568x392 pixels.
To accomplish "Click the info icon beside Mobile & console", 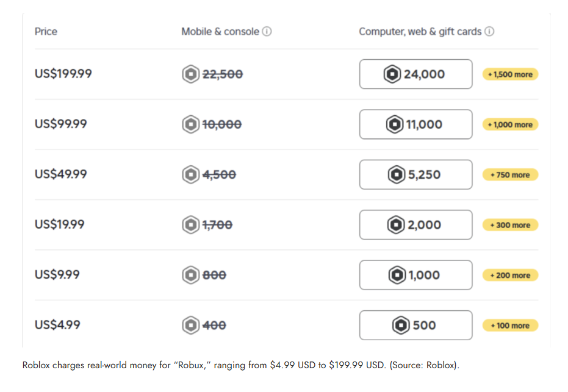I will point(267,32).
